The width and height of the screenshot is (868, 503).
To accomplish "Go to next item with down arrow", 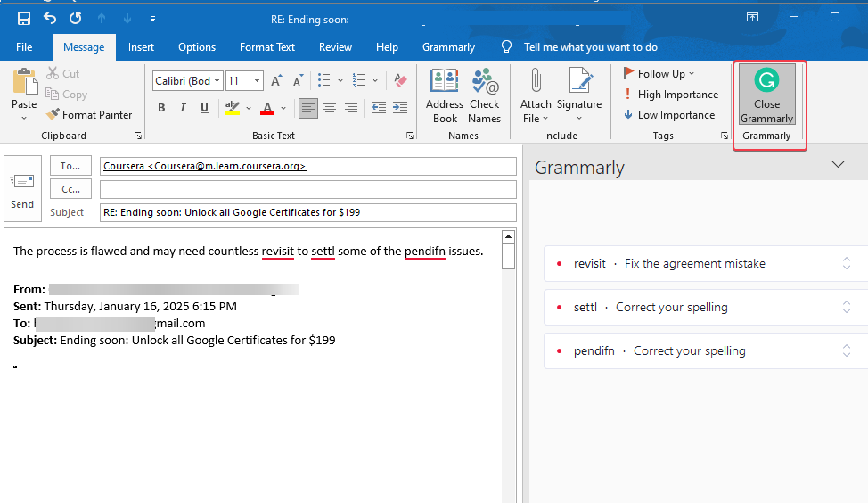I will point(127,19).
